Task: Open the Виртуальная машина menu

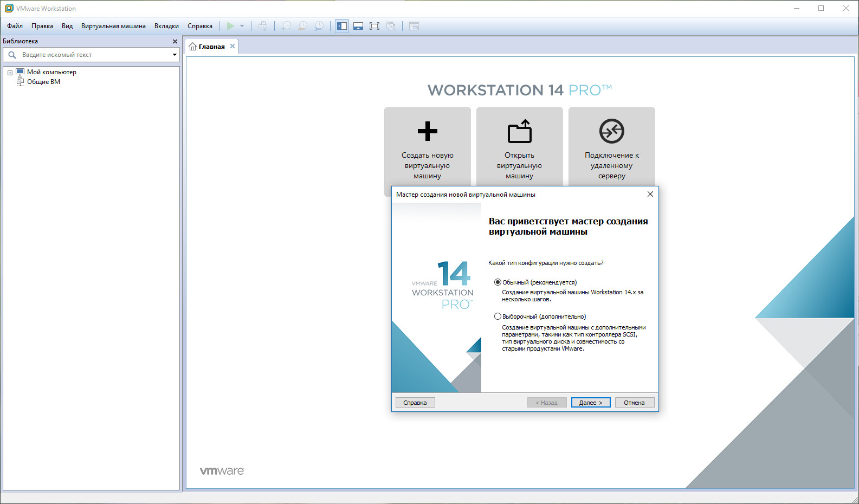Action: coord(113,26)
